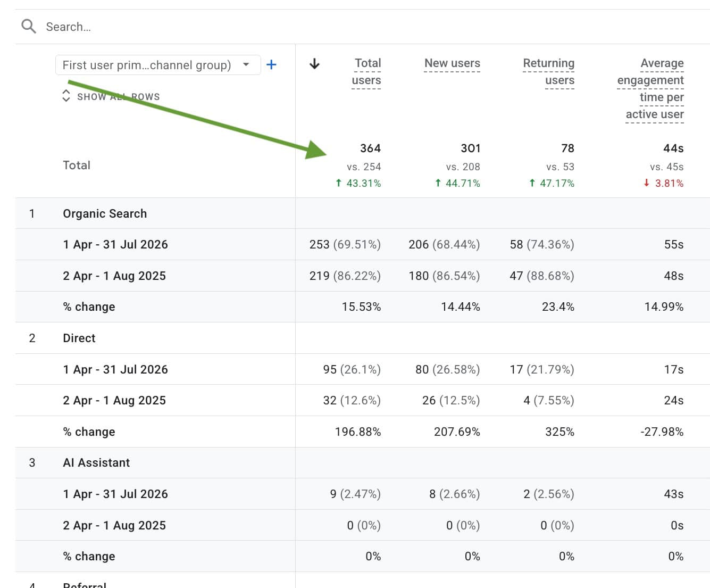
Task: Click the 253 (69.51%) total users cell
Action: point(345,244)
